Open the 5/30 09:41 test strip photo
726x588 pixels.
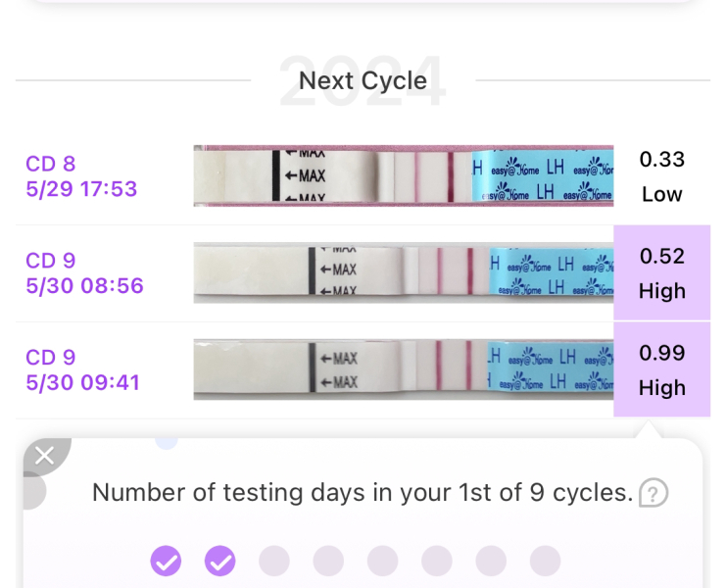(x=403, y=369)
